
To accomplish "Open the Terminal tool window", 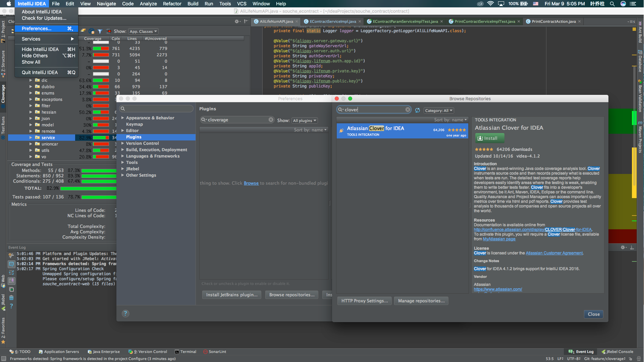I will pos(185,352).
